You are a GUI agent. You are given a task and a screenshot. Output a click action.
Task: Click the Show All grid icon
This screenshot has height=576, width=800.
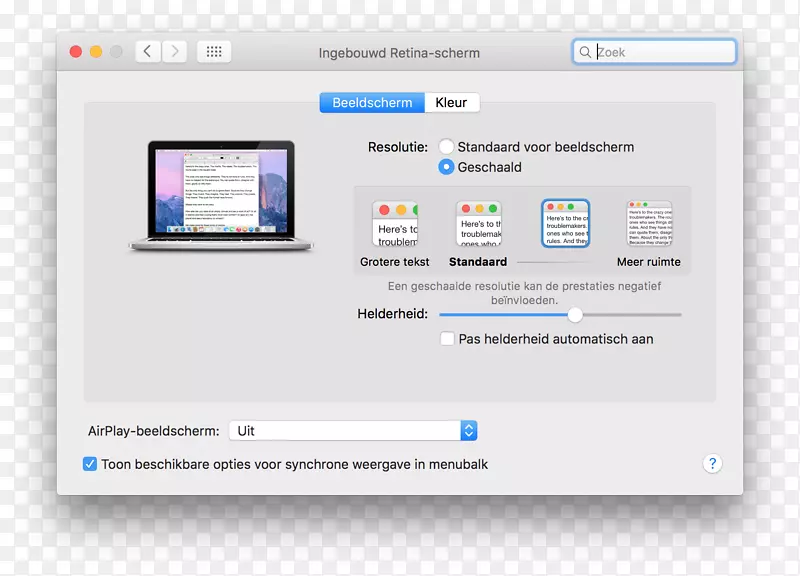[x=213, y=51]
